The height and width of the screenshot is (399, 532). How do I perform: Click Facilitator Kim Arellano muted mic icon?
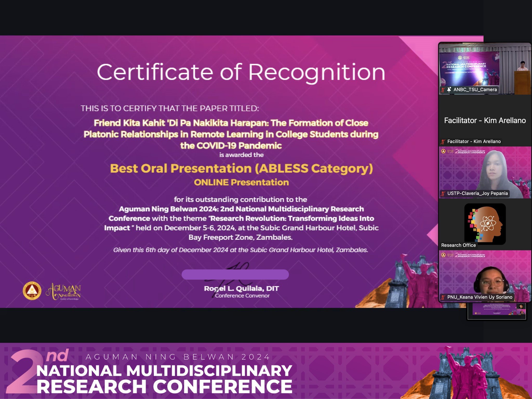coord(443,142)
